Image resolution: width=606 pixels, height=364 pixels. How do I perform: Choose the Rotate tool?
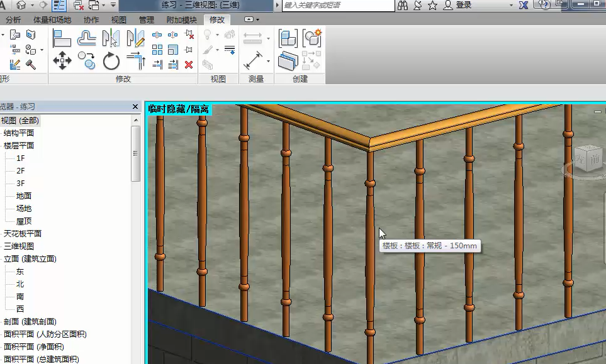click(111, 61)
